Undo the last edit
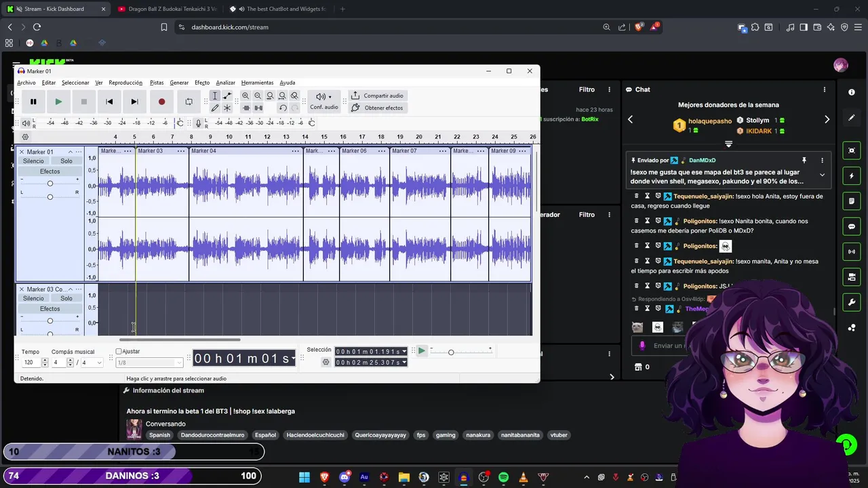868x488 pixels. [x=283, y=108]
